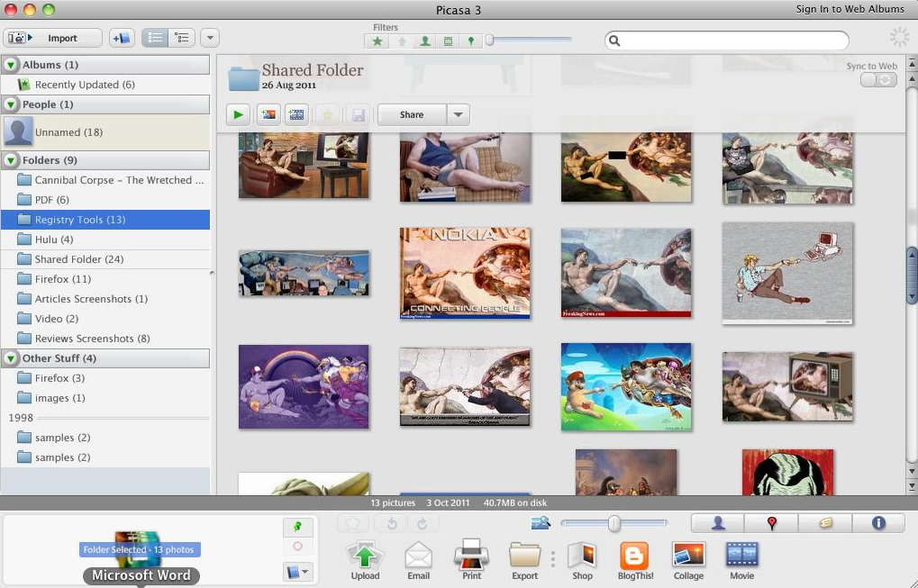918x588 pixels.
Task: Open the Cannibal Corpse folder
Action: [105, 180]
